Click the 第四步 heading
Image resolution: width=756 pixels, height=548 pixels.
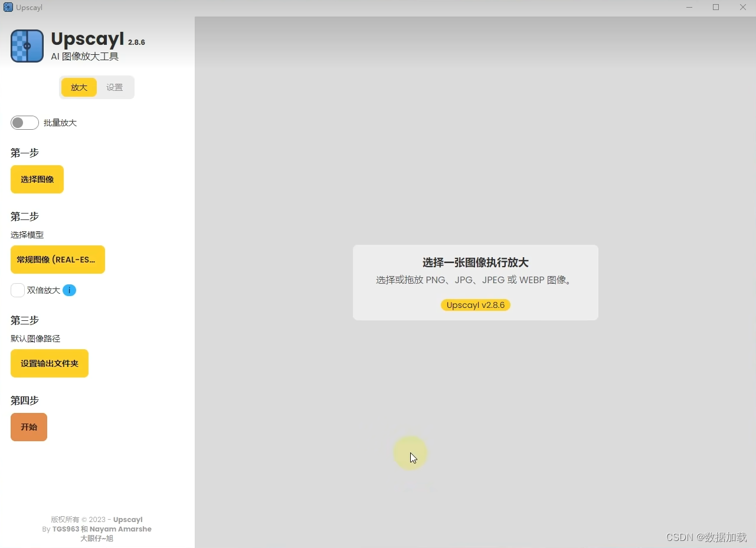point(25,401)
